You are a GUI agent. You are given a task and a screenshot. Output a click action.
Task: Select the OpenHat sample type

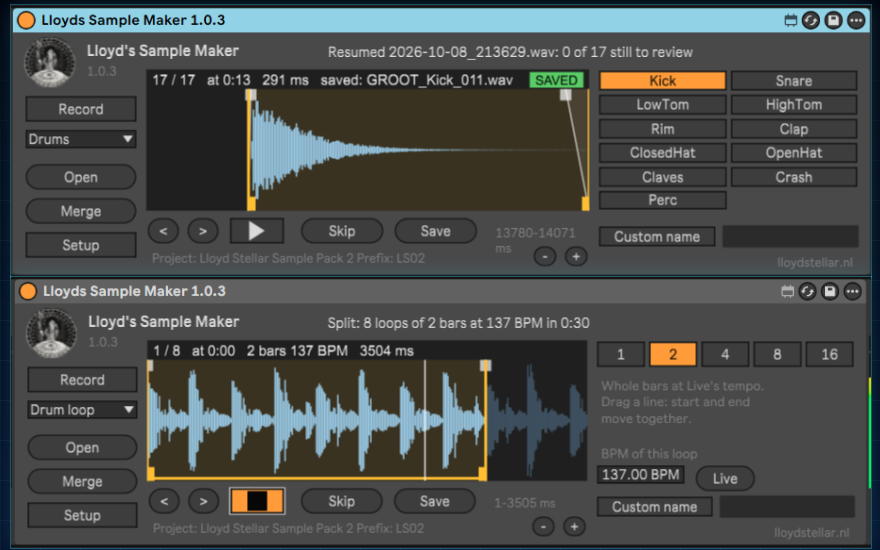[x=794, y=153]
